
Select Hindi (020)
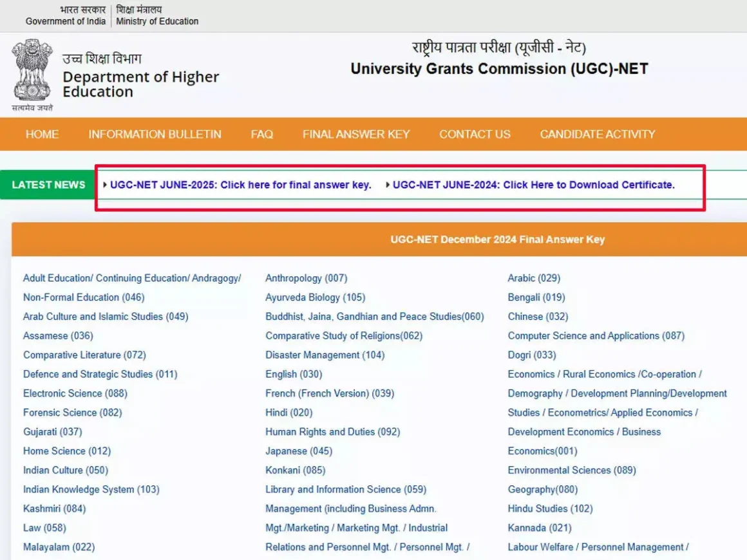(289, 413)
